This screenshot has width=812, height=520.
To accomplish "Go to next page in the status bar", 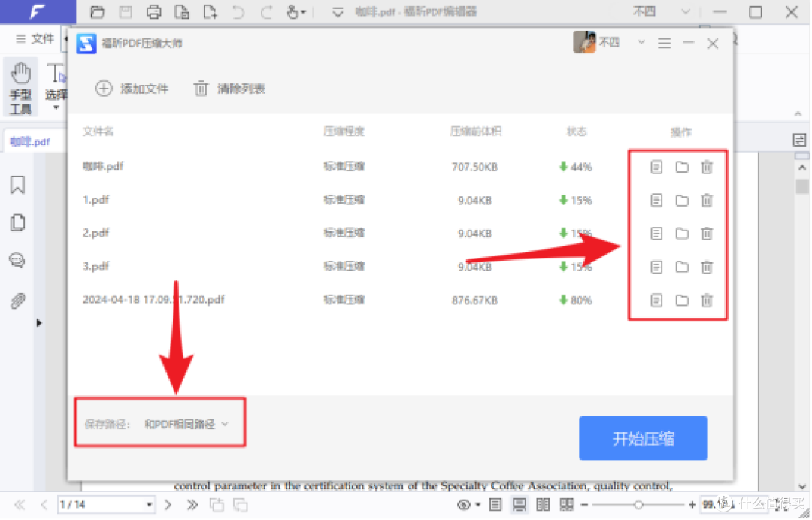I will pyautogui.click(x=168, y=504).
